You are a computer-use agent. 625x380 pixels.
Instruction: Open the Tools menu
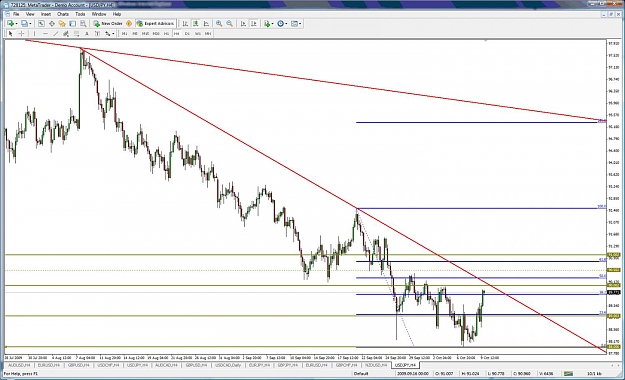(x=80, y=14)
